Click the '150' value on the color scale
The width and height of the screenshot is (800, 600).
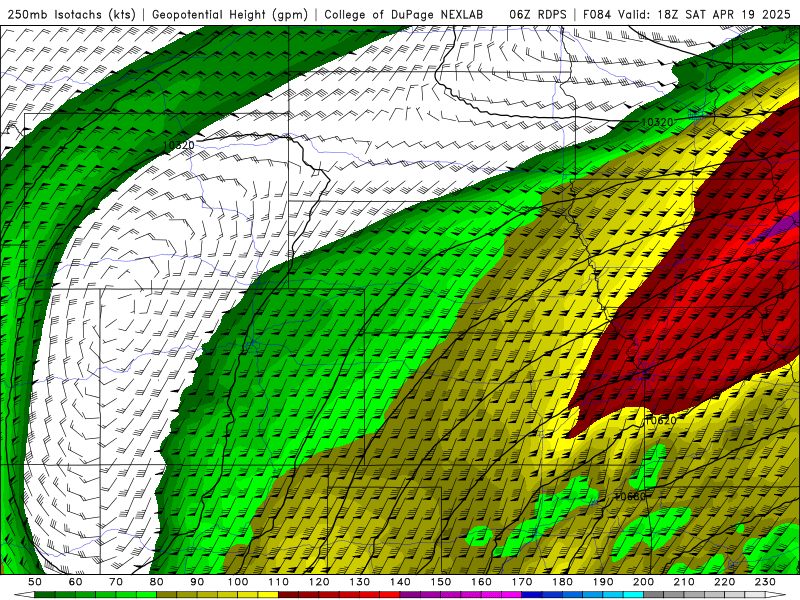click(x=441, y=582)
